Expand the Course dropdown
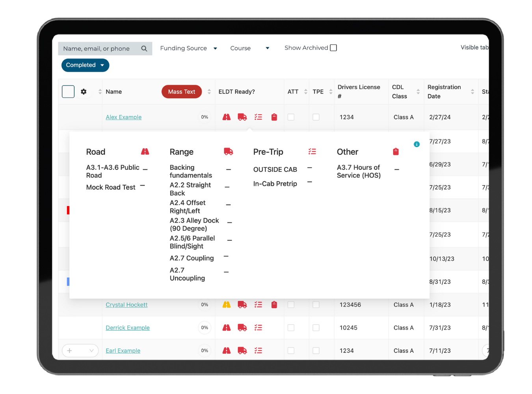532x394 pixels. 249,48
